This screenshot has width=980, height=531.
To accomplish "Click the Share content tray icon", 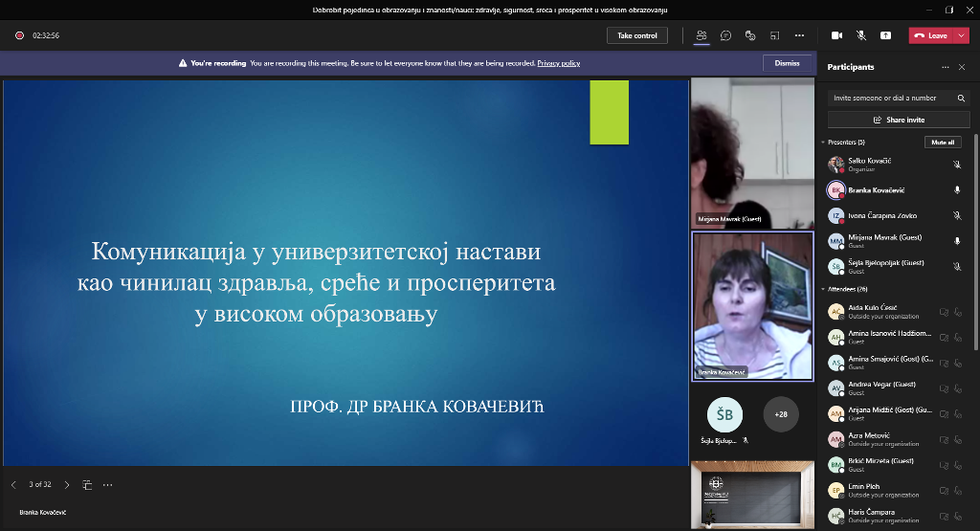I will click(x=885, y=35).
